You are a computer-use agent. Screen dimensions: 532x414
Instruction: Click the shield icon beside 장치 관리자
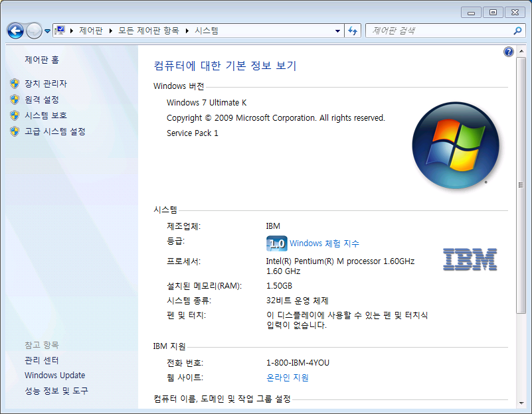pyautogui.click(x=15, y=82)
